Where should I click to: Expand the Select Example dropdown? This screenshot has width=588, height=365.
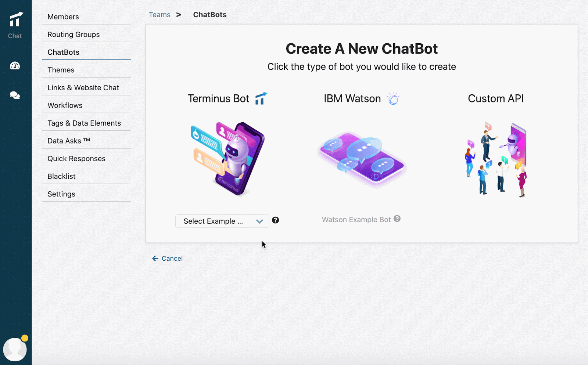[222, 221]
